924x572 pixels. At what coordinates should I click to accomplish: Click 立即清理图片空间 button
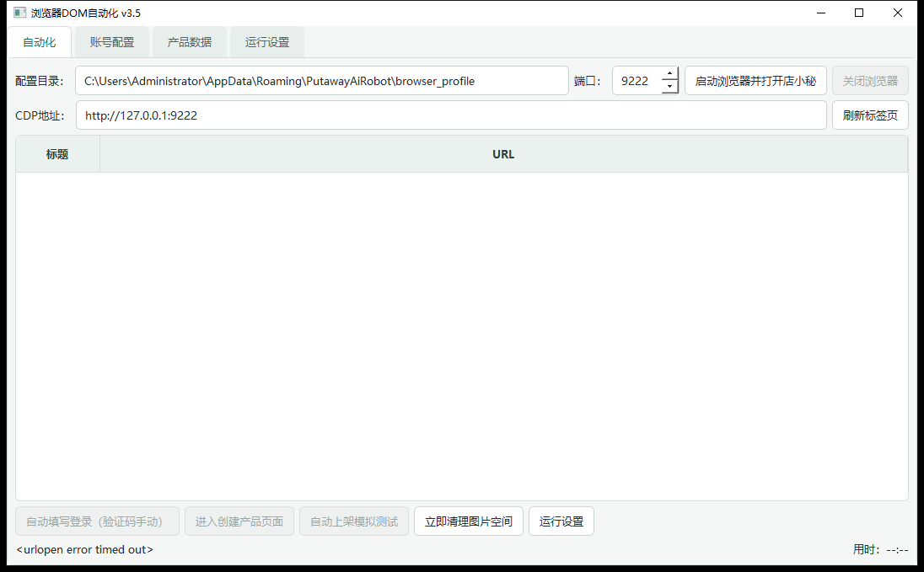[469, 521]
